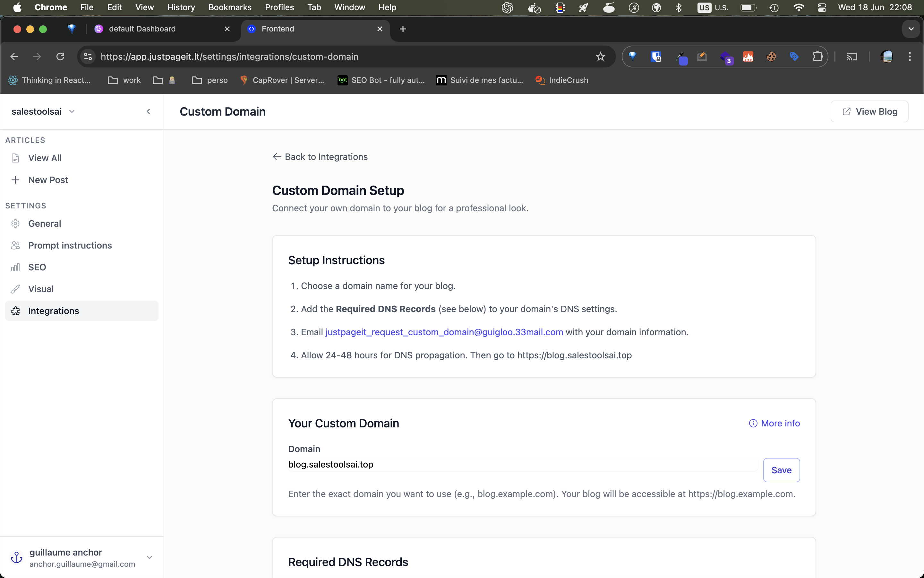Open the work bookmarks folder

click(124, 80)
